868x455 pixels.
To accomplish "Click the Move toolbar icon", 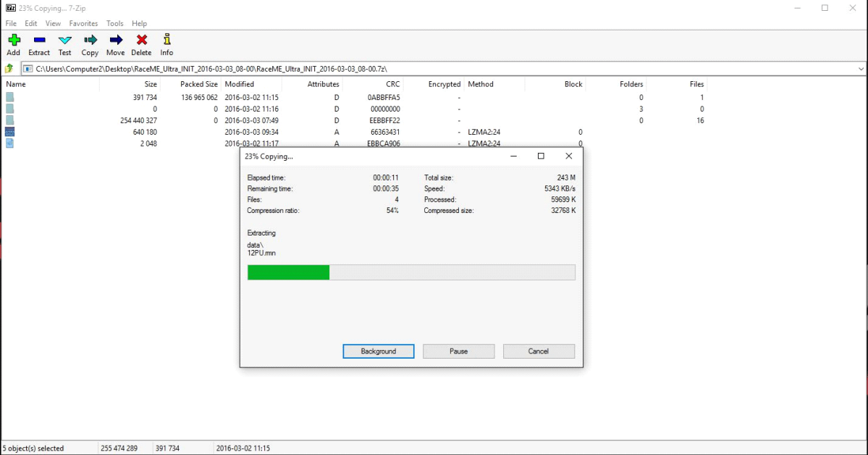I will click(x=115, y=44).
